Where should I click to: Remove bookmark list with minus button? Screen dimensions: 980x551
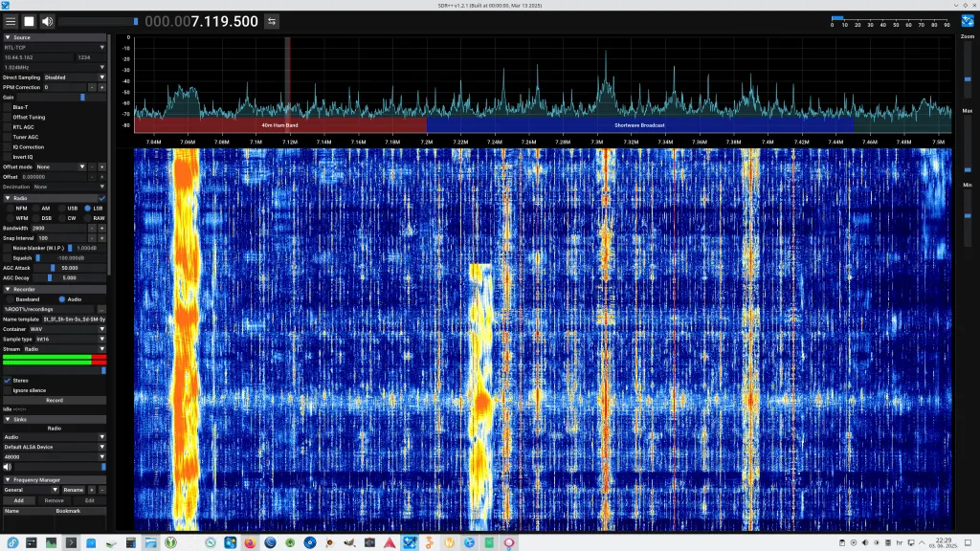101,490
